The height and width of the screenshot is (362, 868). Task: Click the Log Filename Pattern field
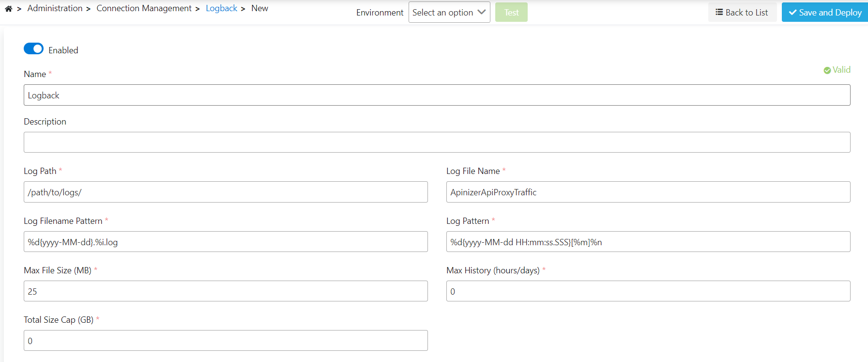click(226, 242)
